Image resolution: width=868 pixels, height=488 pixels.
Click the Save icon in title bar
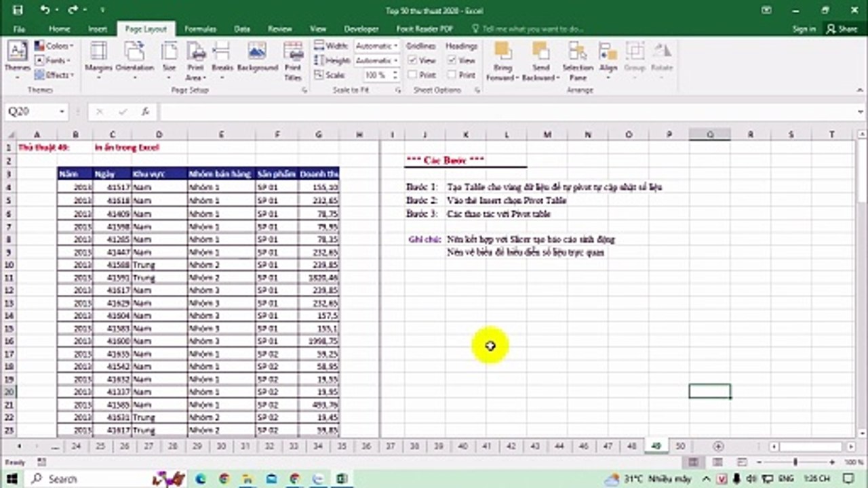pyautogui.click(x=18, y=9)
